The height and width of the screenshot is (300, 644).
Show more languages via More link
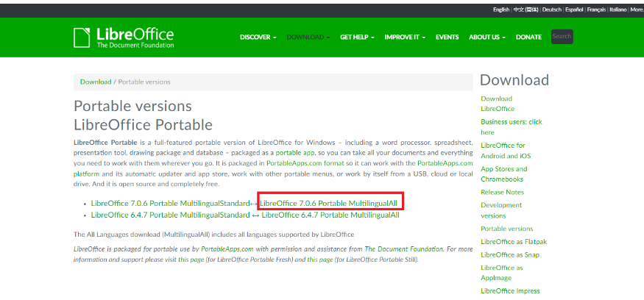tap(637, 10)
